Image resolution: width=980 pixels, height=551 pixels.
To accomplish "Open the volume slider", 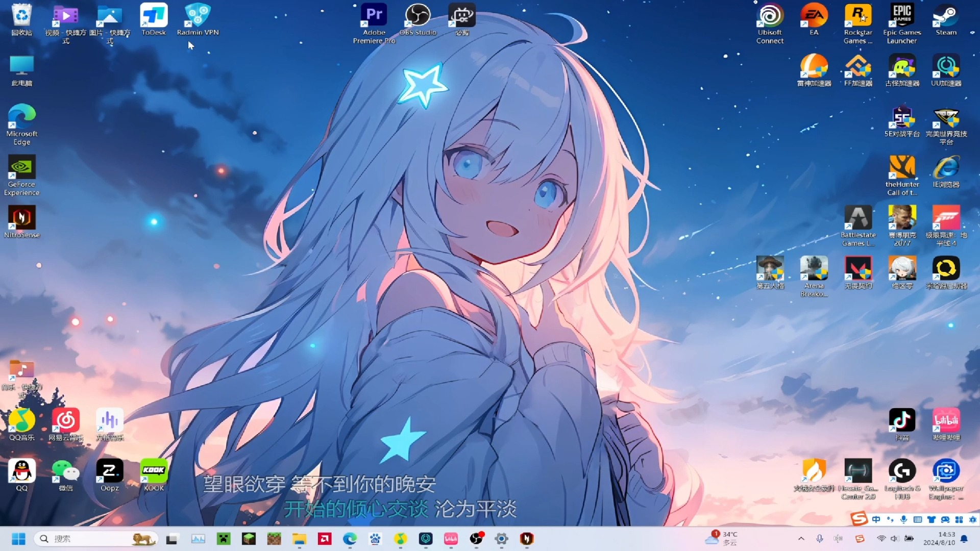I will tap(894, 538).
